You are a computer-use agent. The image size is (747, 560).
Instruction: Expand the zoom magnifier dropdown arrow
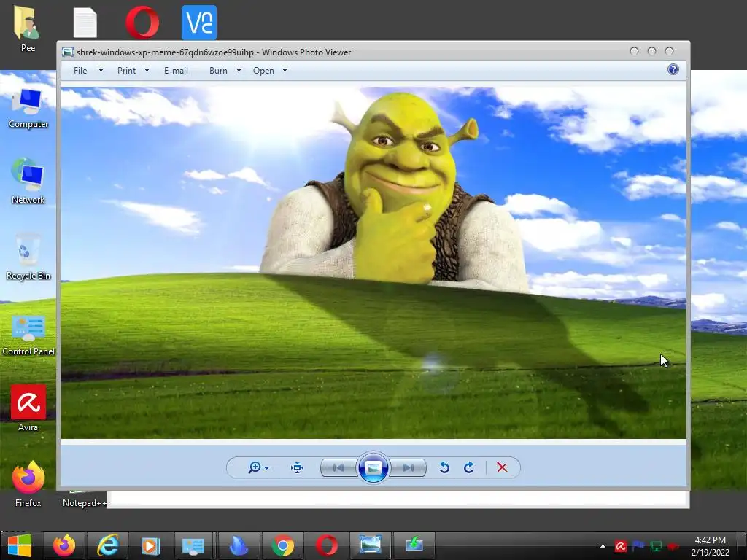click(266, 468)
